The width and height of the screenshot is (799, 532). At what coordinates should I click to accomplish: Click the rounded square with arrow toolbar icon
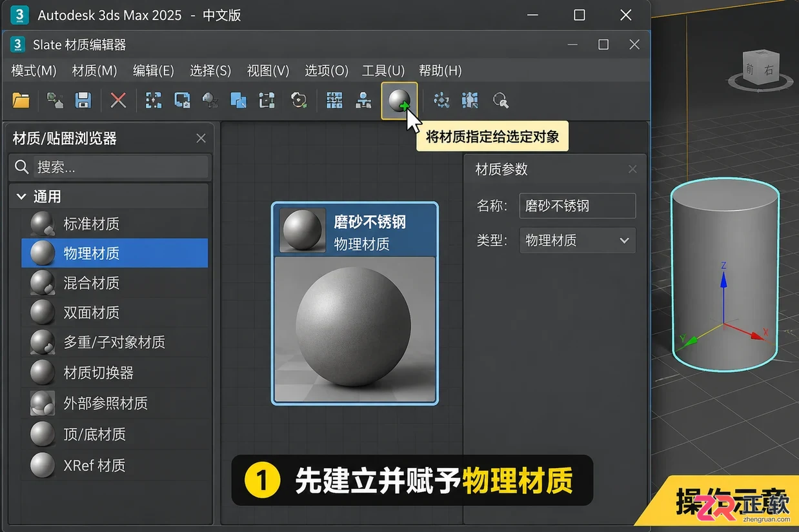[x=182, y=100]
